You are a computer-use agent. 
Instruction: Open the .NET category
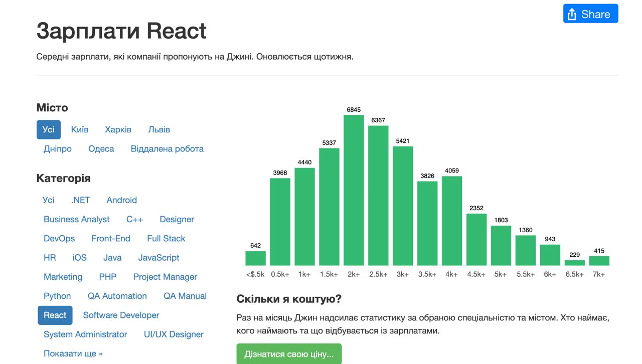(81, 200)
